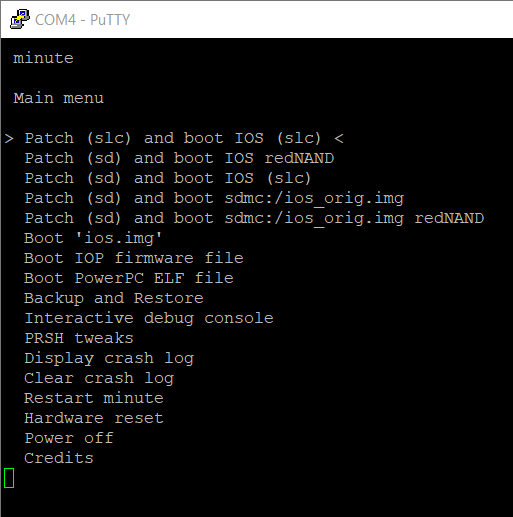Select the sdmc:/ios_orig.img redNAND boot option

(x=254, y=218)
